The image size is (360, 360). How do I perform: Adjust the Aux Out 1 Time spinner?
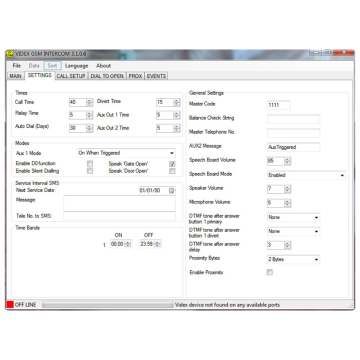point(177,115)
